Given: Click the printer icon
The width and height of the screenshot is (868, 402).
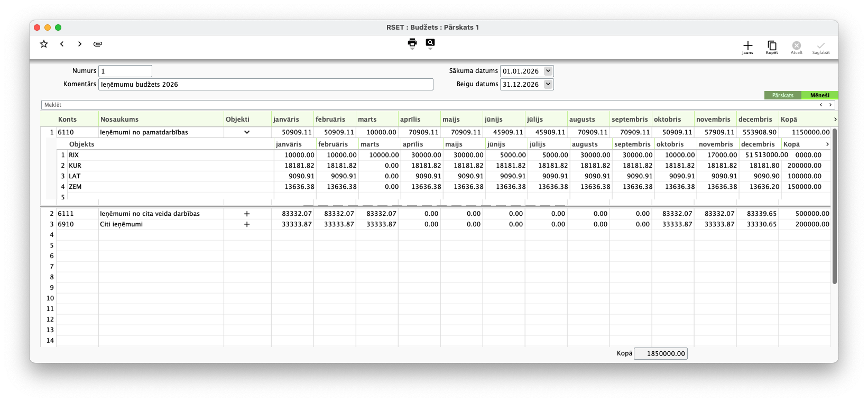Looking at the screenshot, I should 412,43.
